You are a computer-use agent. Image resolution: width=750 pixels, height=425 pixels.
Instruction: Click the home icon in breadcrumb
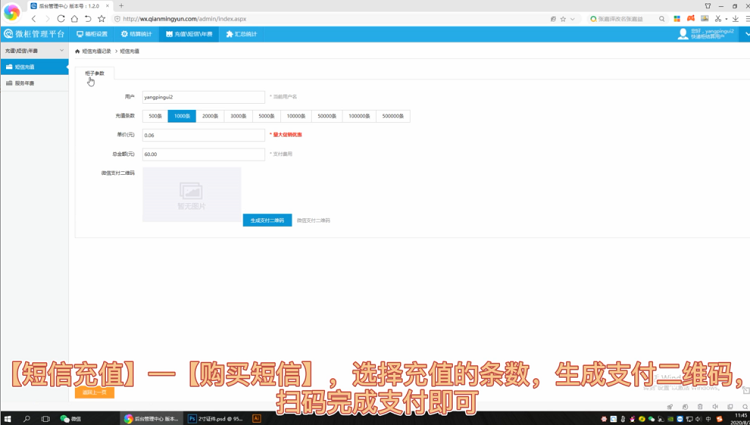coord(77,51)
